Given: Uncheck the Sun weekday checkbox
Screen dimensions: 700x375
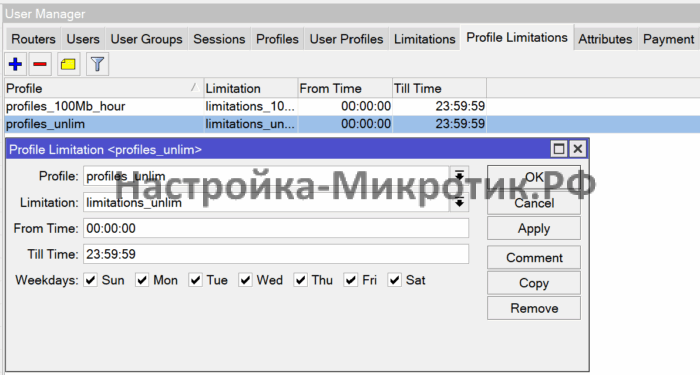Looking at the screenshot, I should coord(91,280).
